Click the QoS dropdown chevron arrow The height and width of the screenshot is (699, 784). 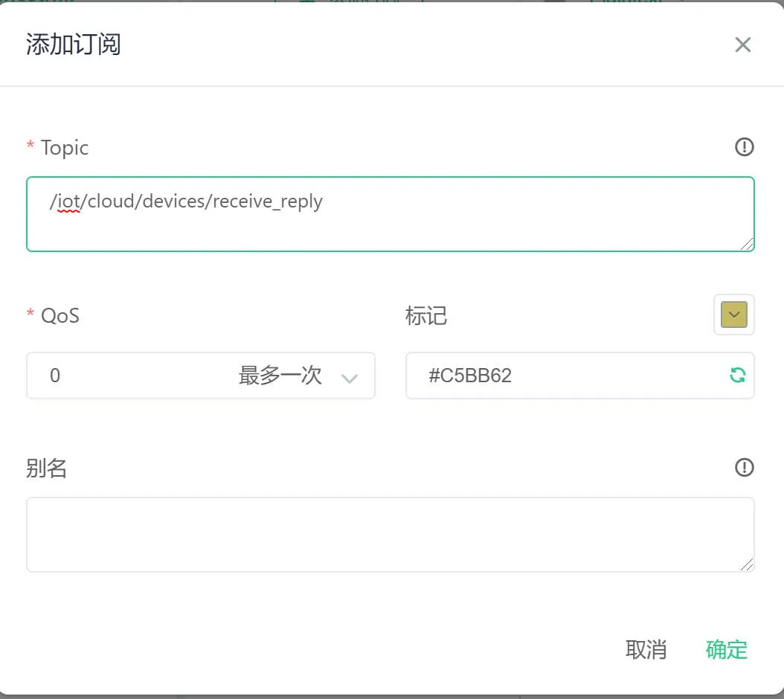pyautogui.click(x=349, y=378)
